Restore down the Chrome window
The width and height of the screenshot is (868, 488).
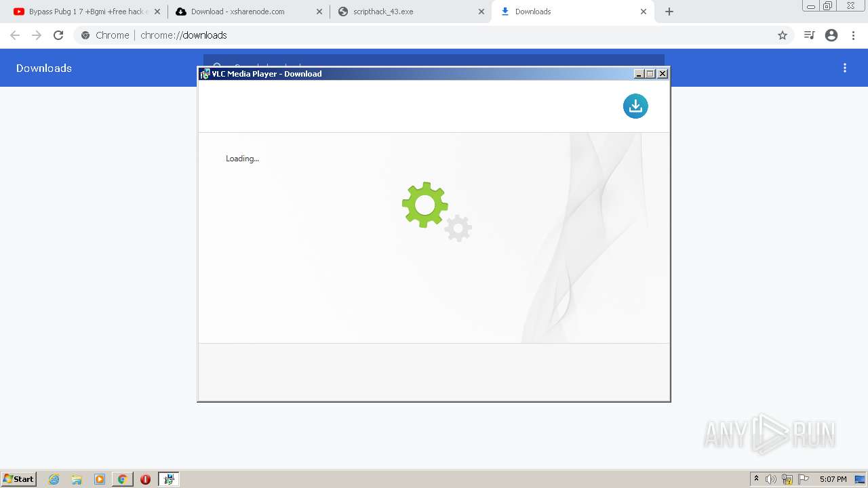[x=828, y=6]
